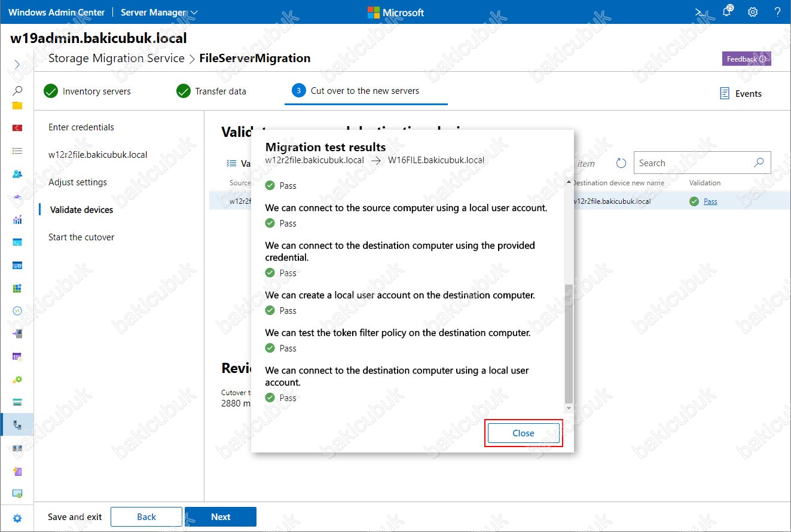
Task: Click the w19admin.bakicubuk.local server title
Action: click(99, 39)
